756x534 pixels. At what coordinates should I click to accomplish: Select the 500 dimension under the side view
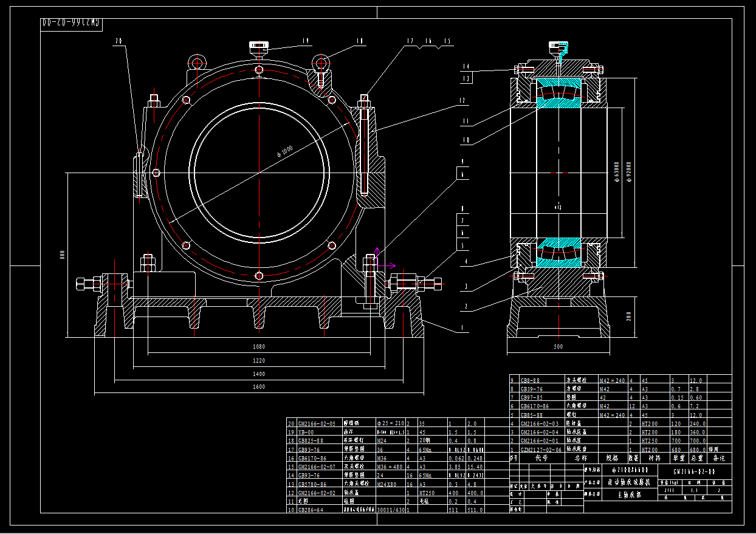click(558, 347)
